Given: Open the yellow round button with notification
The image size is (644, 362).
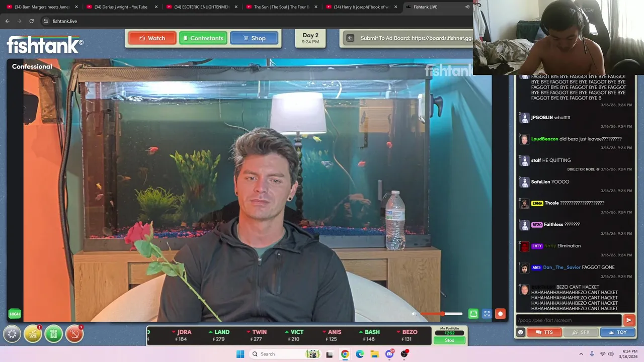Looking at the screenshot, I should [x=33, y=334].
